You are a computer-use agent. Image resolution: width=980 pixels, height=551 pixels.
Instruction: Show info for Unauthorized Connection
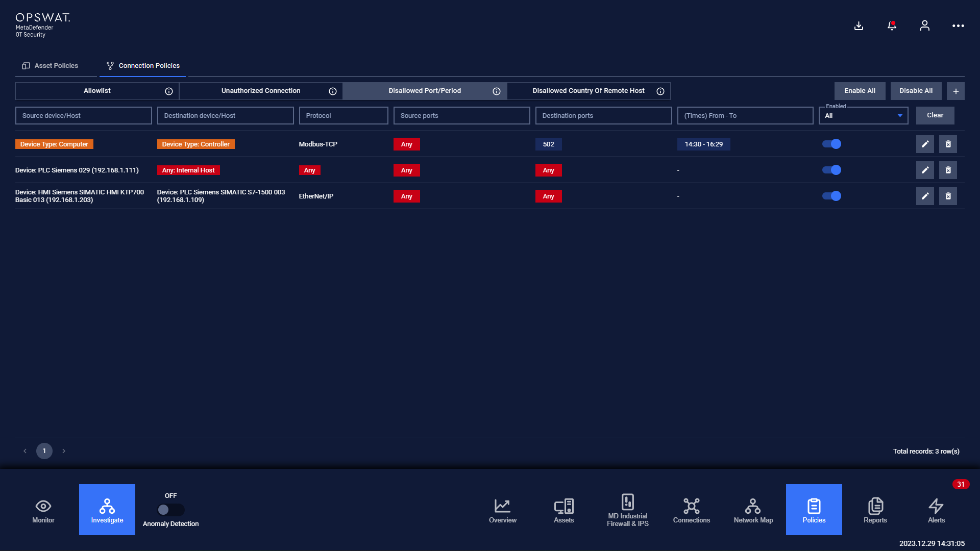tap(333, 91)
